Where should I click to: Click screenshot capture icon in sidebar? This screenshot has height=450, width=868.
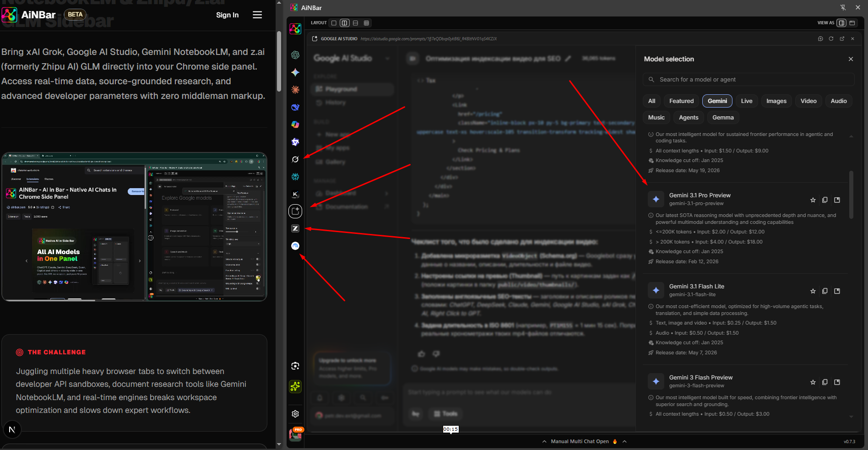point(295,366)
